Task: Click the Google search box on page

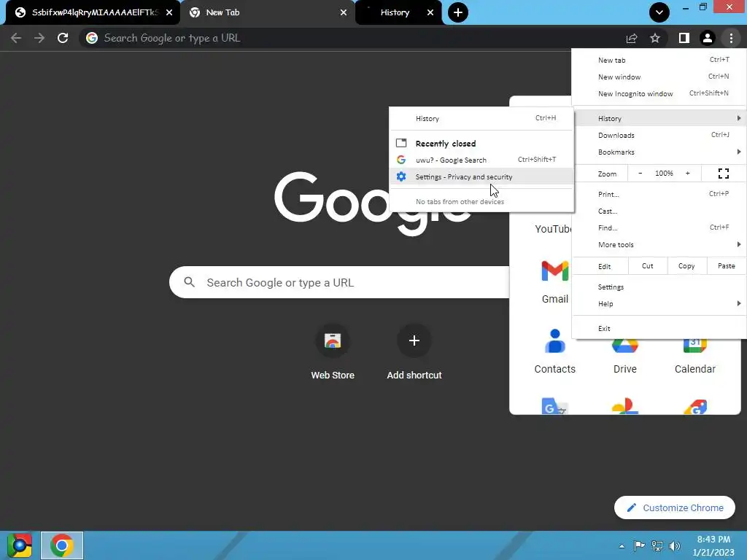Action: [x=339, y=282]
